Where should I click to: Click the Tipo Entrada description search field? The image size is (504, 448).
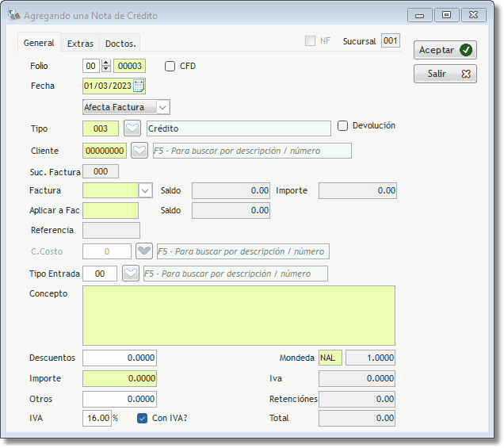(x=235, y=274)
